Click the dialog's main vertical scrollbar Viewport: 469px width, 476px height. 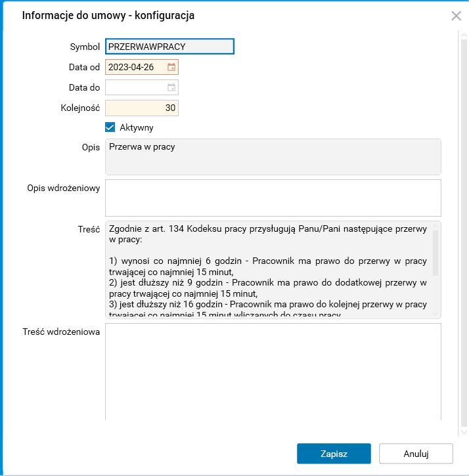tap(464, 230)
